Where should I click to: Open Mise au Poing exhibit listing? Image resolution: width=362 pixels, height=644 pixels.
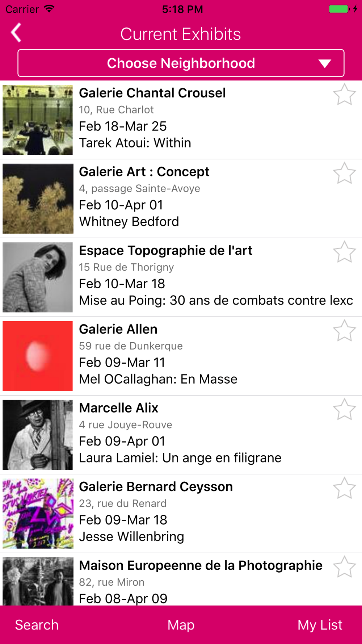[216, 300]
